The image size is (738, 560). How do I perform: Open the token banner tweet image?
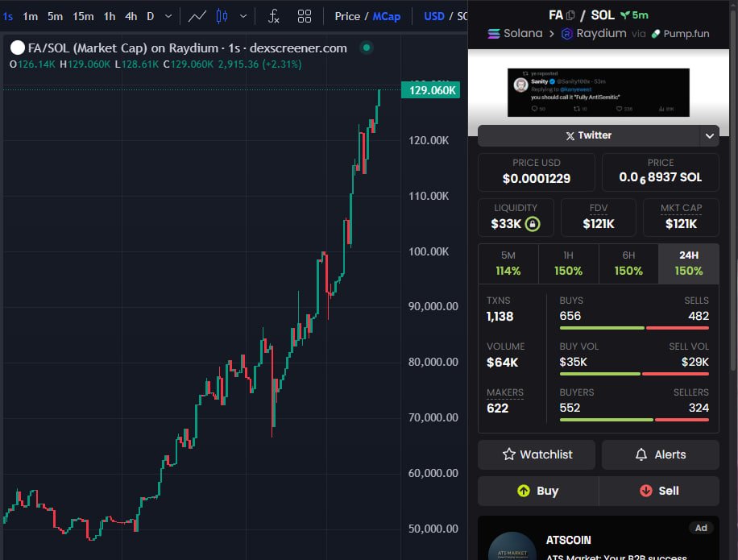598,93
